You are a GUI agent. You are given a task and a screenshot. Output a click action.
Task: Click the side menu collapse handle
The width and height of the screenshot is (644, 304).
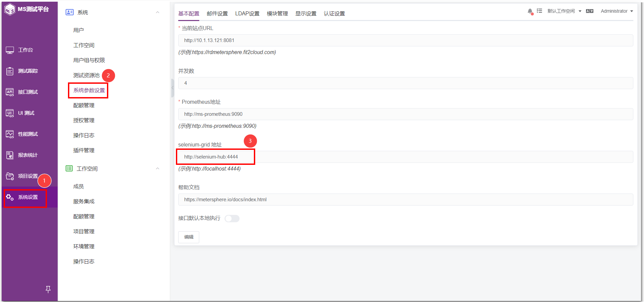(x=173, y=88)
